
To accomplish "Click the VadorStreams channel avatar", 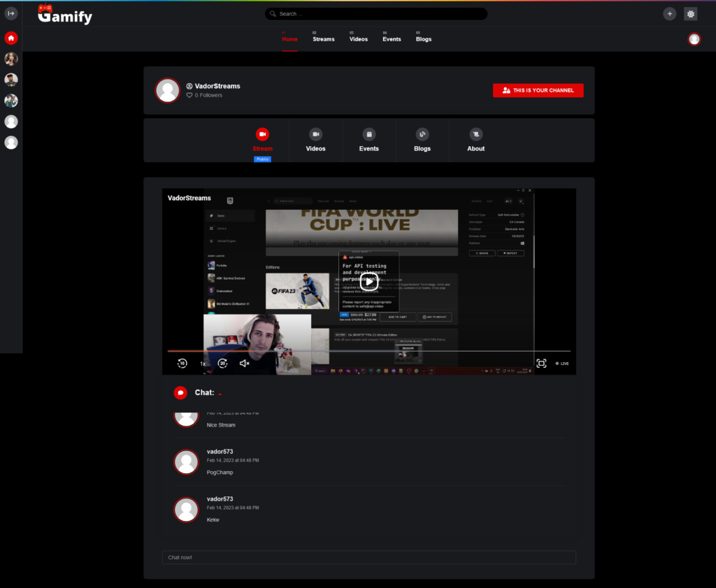I will [x=168, y=90].
